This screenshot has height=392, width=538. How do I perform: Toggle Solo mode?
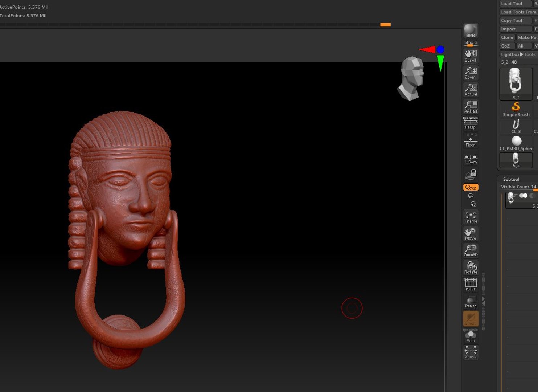click(x=471, y=336)
